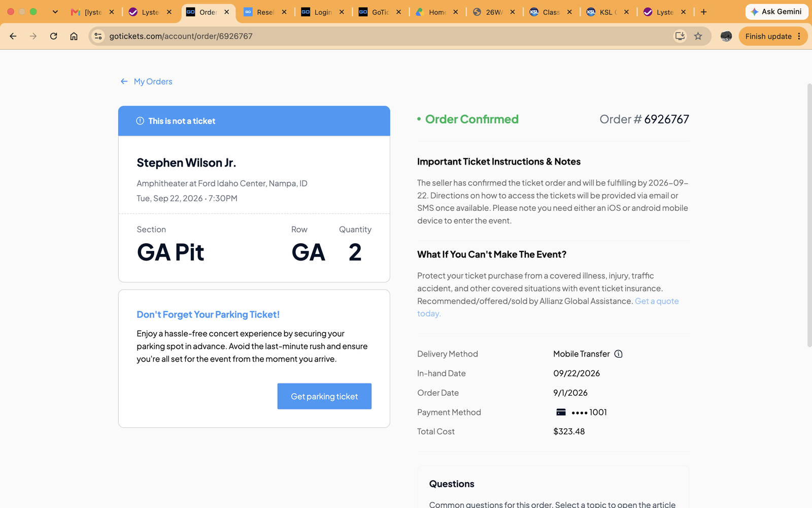View site information icon in address bar

pos(98,36)
